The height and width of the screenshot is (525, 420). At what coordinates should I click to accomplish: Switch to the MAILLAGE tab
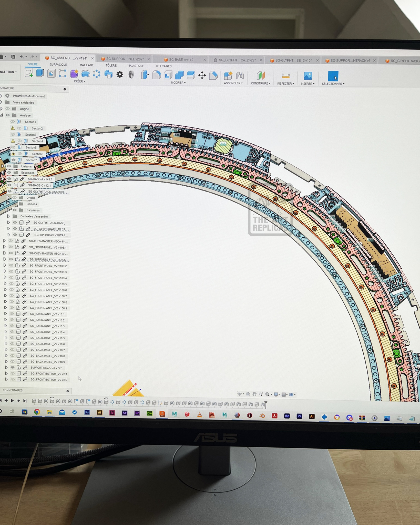[x=87, y=65]
